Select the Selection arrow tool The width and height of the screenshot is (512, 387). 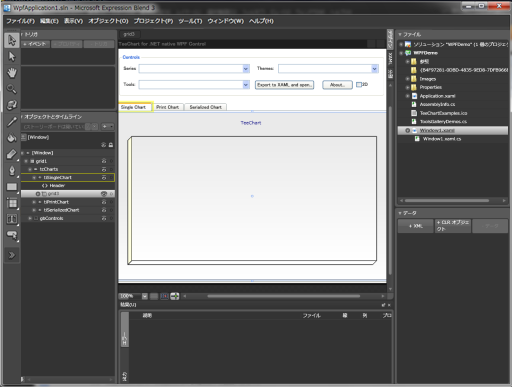pos(12,40)
